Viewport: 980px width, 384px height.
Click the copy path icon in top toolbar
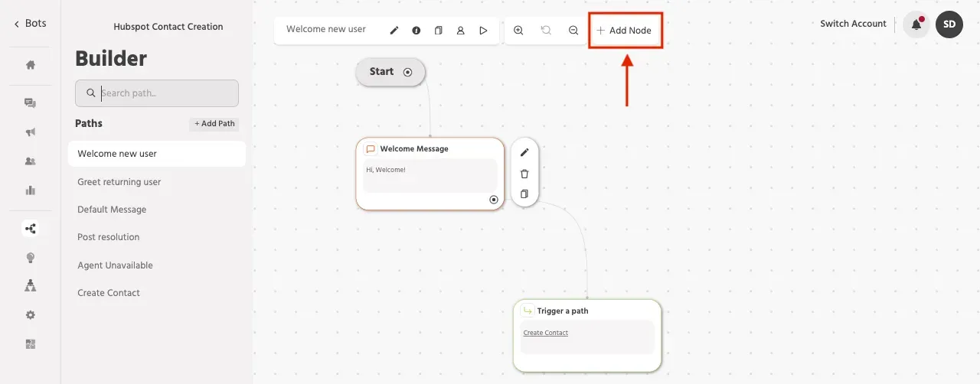pos(439,31)
